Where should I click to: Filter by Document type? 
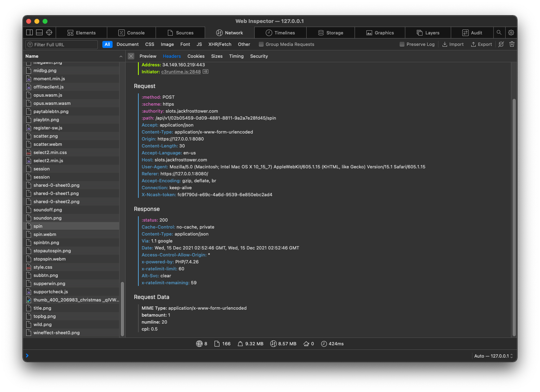[x=128, y=44]
